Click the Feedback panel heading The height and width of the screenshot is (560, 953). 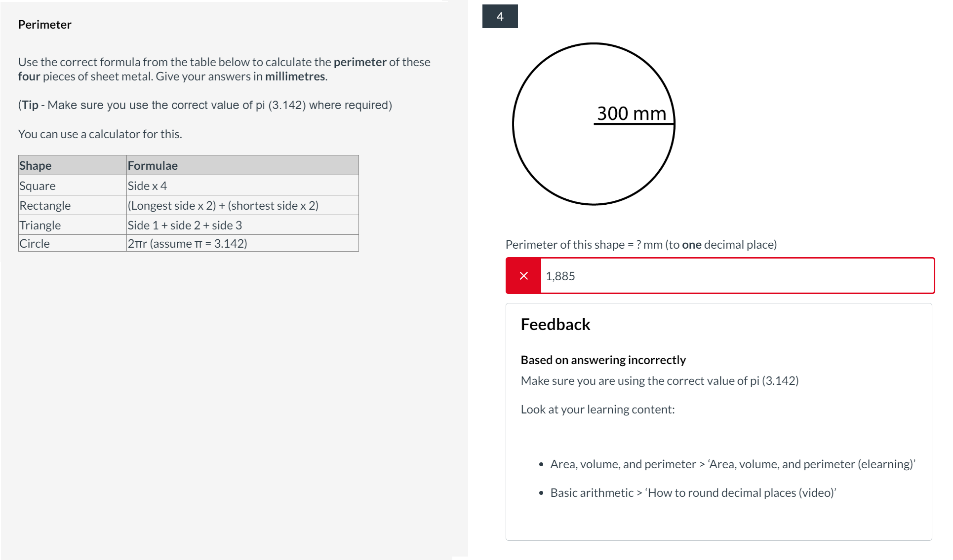point(555,324)
